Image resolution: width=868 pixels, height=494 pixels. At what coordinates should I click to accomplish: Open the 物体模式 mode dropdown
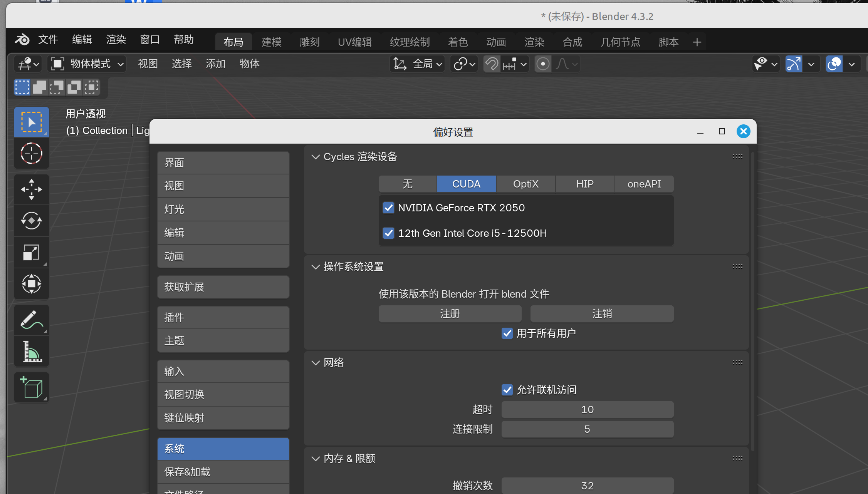(x=87, y=64)
